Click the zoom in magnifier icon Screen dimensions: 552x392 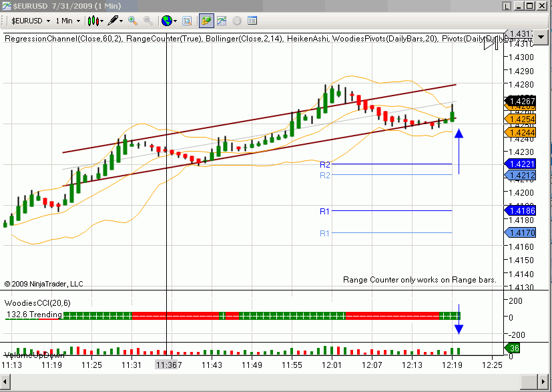[x=133, y=21]
